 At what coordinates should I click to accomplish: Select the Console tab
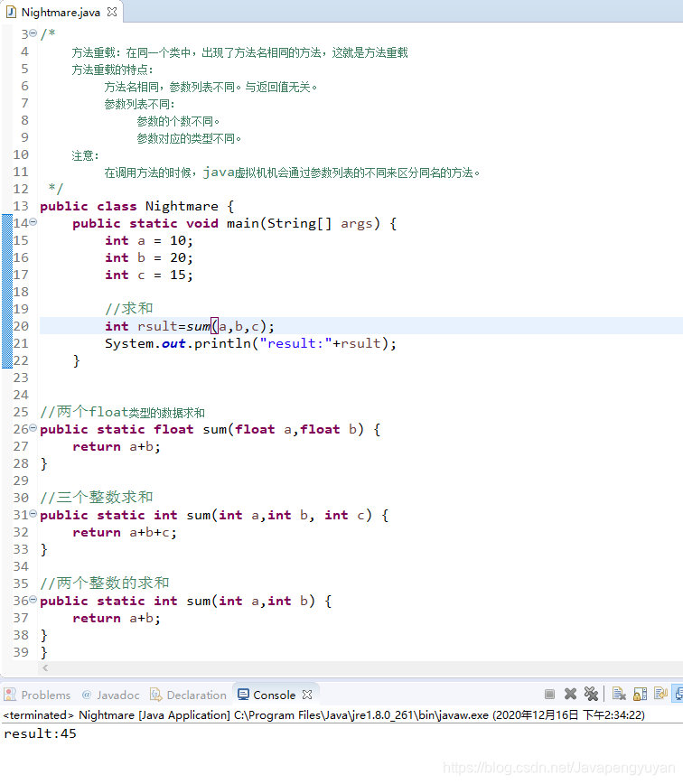tap(275, 695)
